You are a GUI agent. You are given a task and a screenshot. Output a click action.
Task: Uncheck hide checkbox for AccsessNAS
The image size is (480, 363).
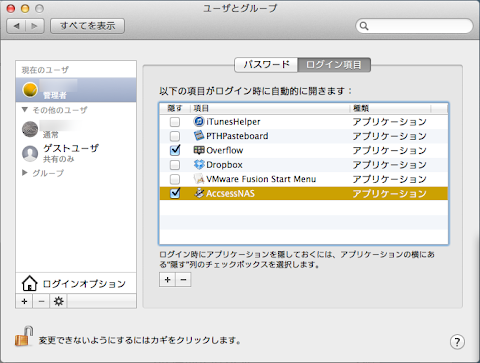(x=175, y=193)
